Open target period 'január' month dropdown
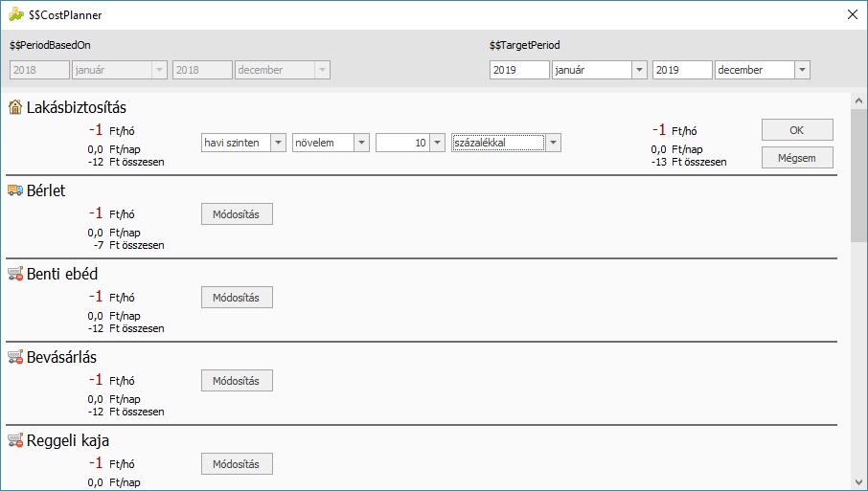868x491 pixels. tap(639, 70)
